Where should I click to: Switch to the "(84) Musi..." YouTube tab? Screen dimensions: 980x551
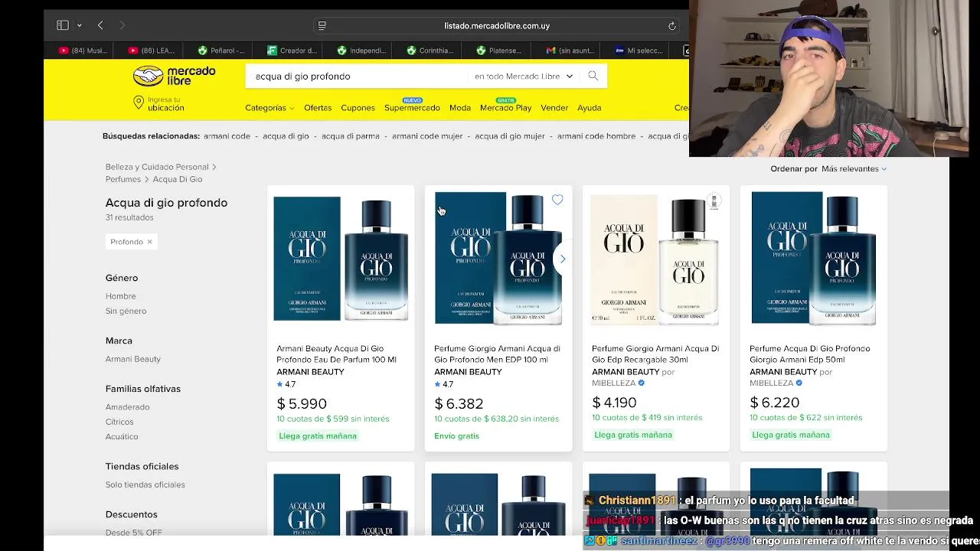(83, 51)
